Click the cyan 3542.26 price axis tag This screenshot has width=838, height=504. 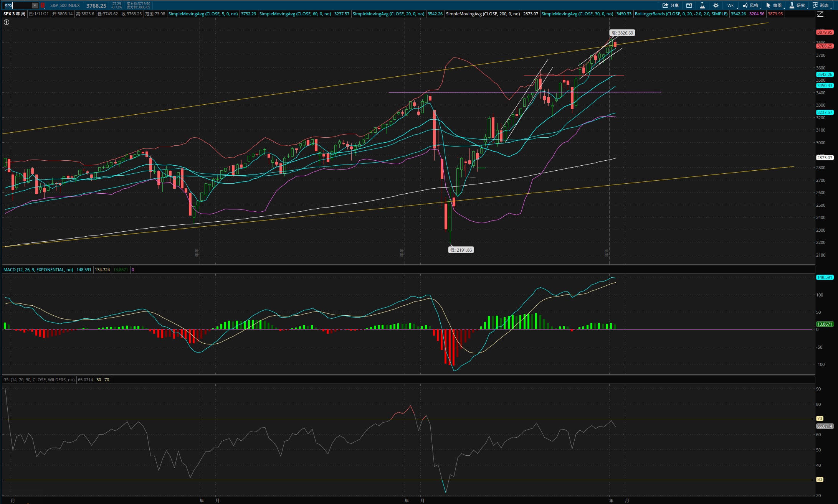click(x=825, y=74)
